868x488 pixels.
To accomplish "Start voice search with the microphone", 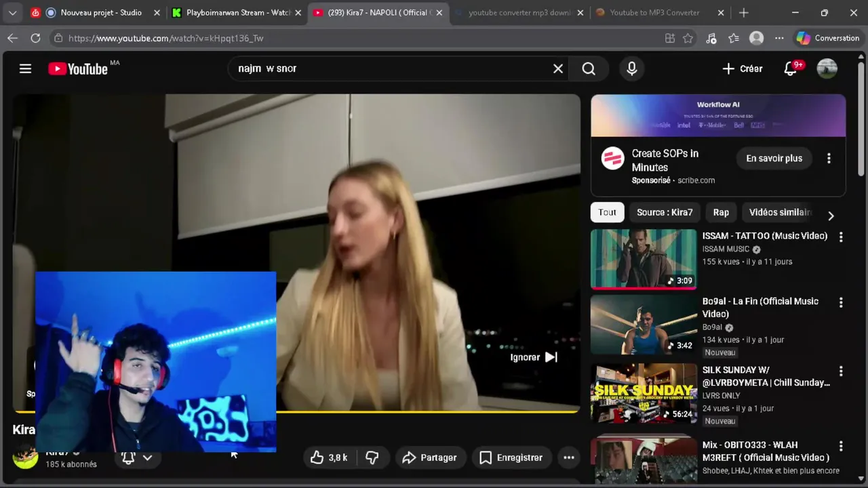I will (631, 68).
